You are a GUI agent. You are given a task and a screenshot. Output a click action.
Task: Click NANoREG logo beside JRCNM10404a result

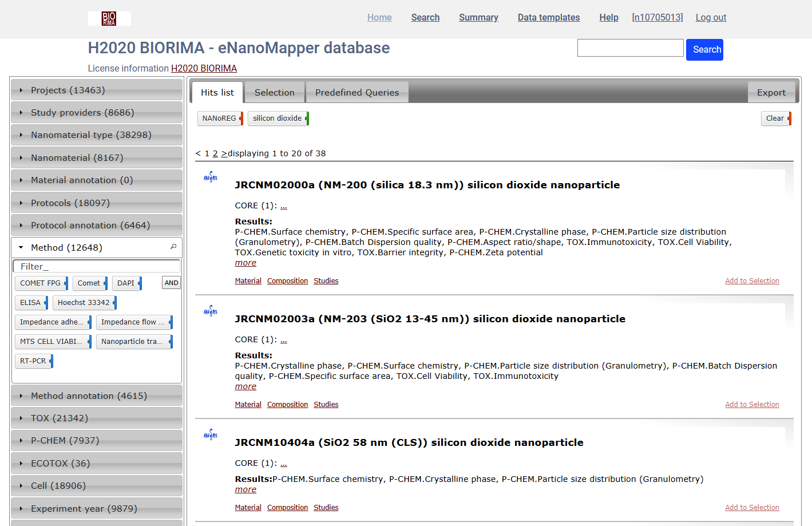pyautogui.click(x=211, y=435)
